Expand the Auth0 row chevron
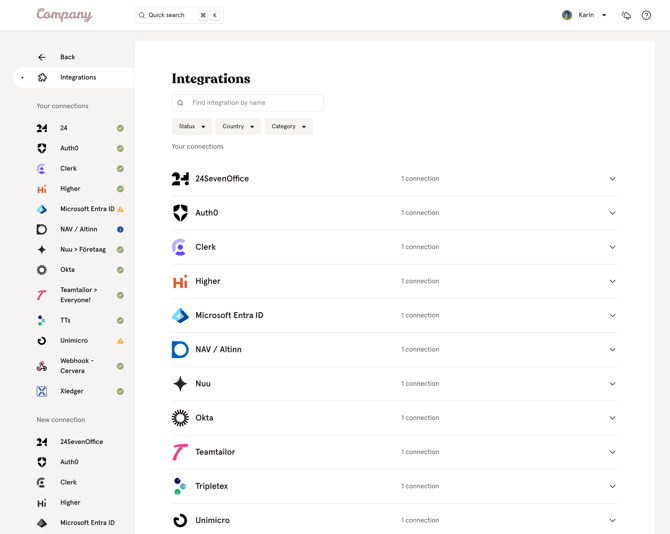Image resolution: width=670 pixels, height=534 pixels. coord(612,213)
